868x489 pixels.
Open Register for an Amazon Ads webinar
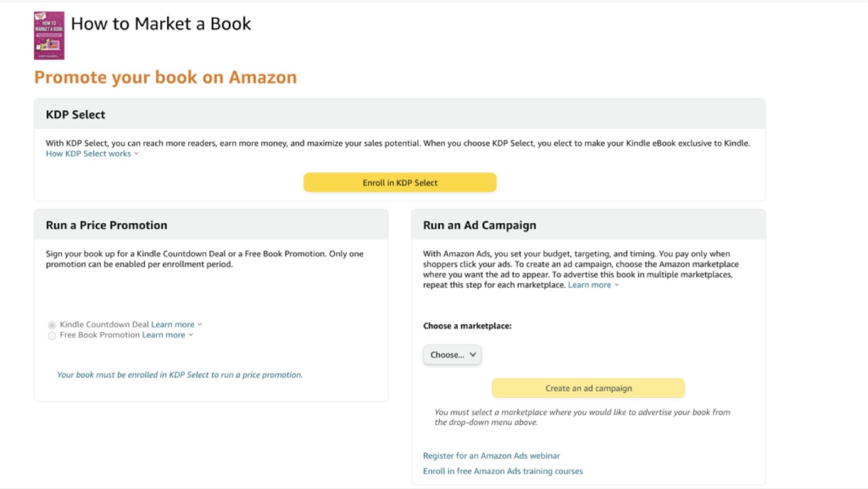pyautogui.click(x=491, y=455)
